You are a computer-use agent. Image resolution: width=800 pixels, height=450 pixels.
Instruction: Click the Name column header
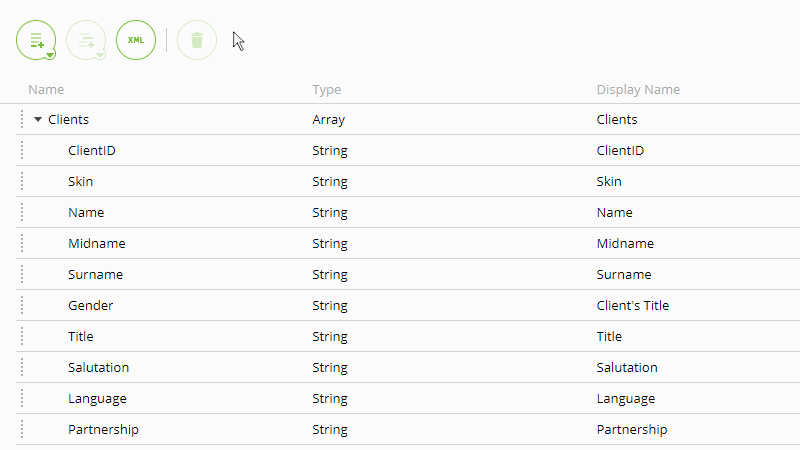point(46,89)
